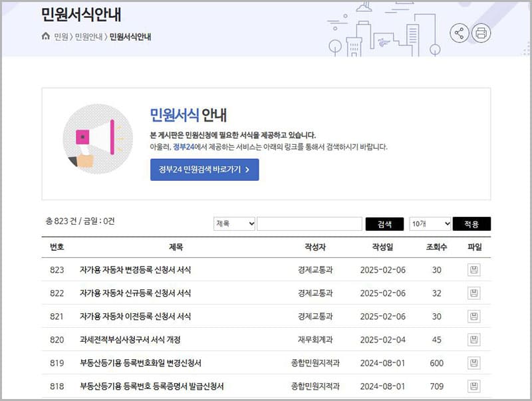Open 과세전적부심사청구서 서식 개정 post
532x401 pixels.
tap(130, 340)
